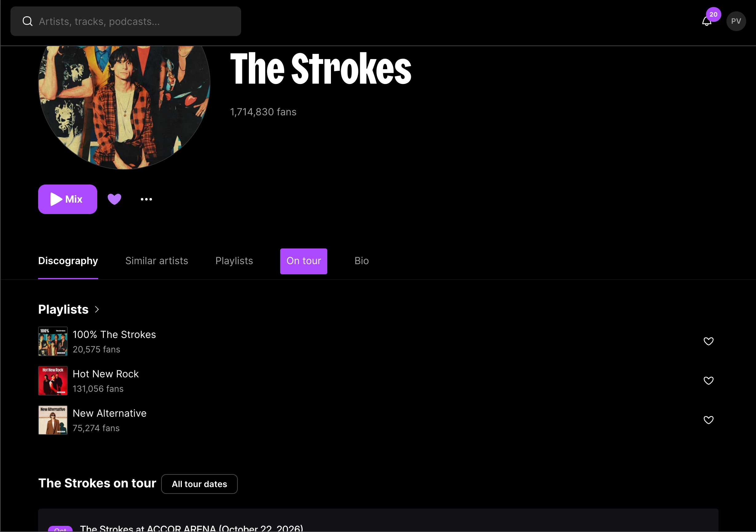Image resolution: width=756 pixels, height=532 pixels.
Task: Open the PV profile avatar menu
Action: coord(736,22)
